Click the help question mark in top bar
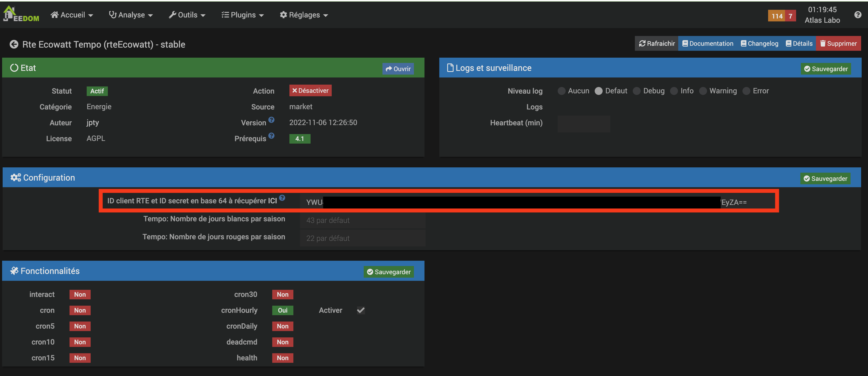The image size is (868, 376). 857,15
